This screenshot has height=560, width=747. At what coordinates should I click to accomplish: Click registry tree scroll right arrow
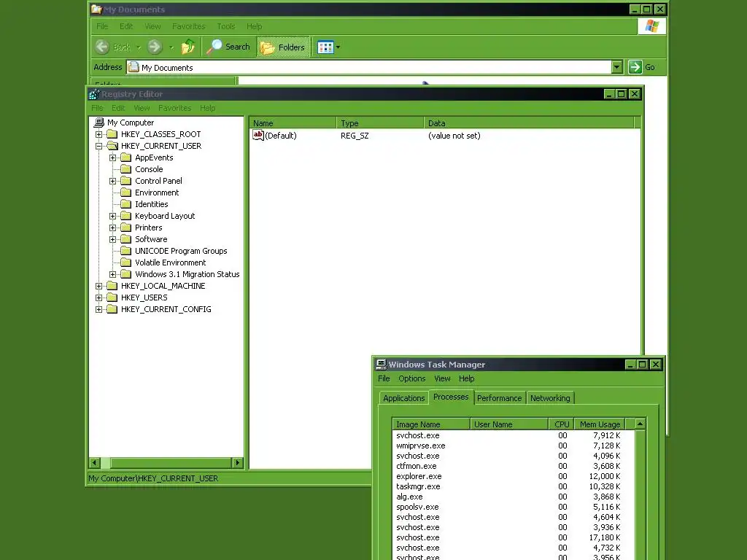(237, 462)
